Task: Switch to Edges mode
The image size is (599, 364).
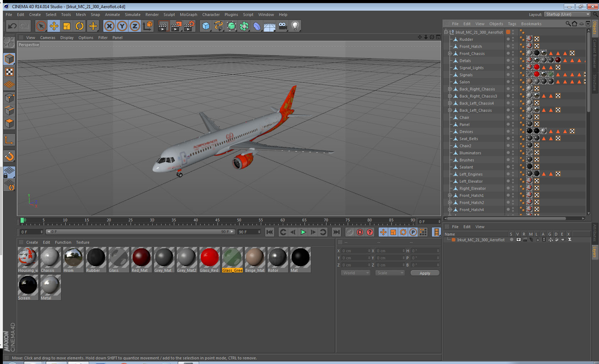Action: click(10, 110)
